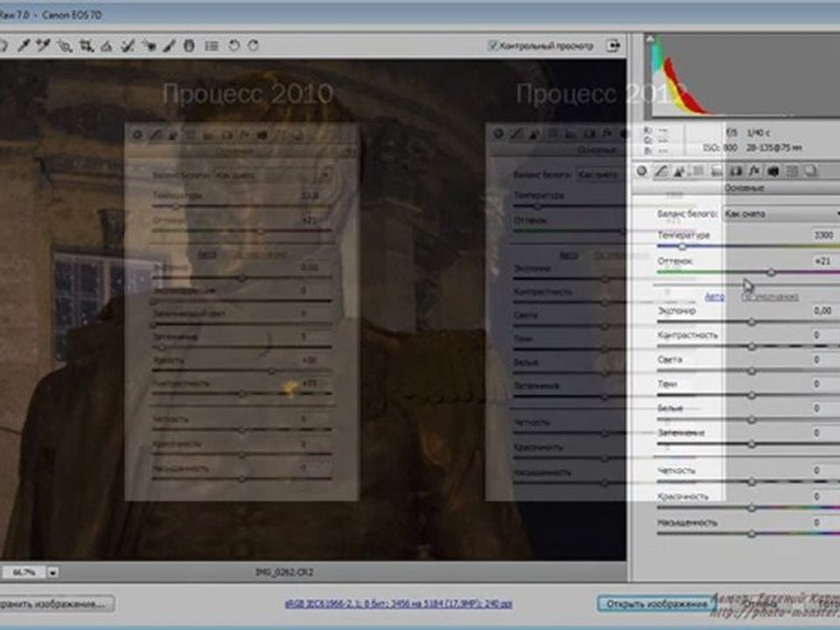Open the zoom level dropdown arrow
Viewport: 840px width, 630px height.
click(x=52, y=572)
